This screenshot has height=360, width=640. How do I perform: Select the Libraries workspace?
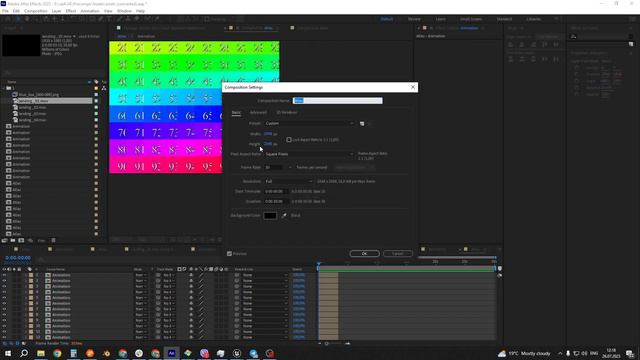click(533, 19)
